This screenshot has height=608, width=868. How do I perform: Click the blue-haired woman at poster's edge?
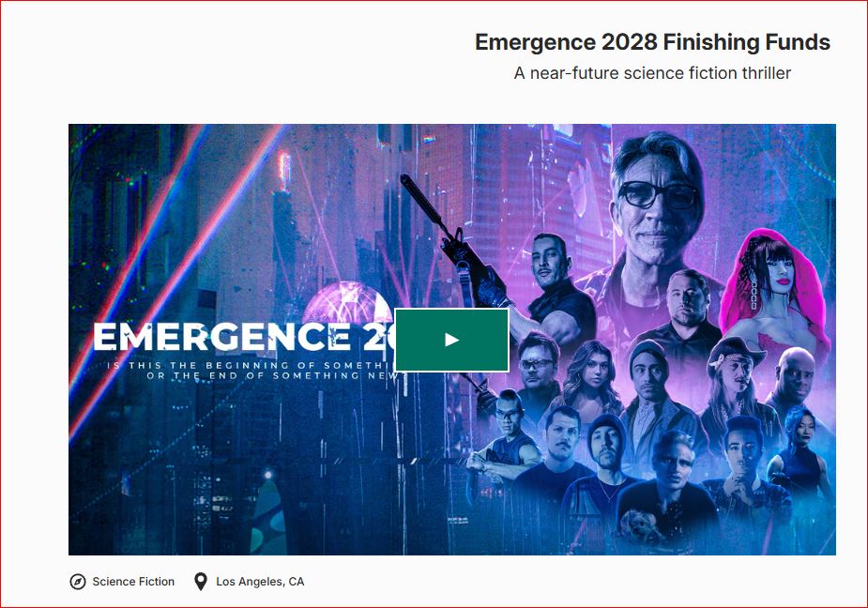pyautogui.click(x=799, y=448)
